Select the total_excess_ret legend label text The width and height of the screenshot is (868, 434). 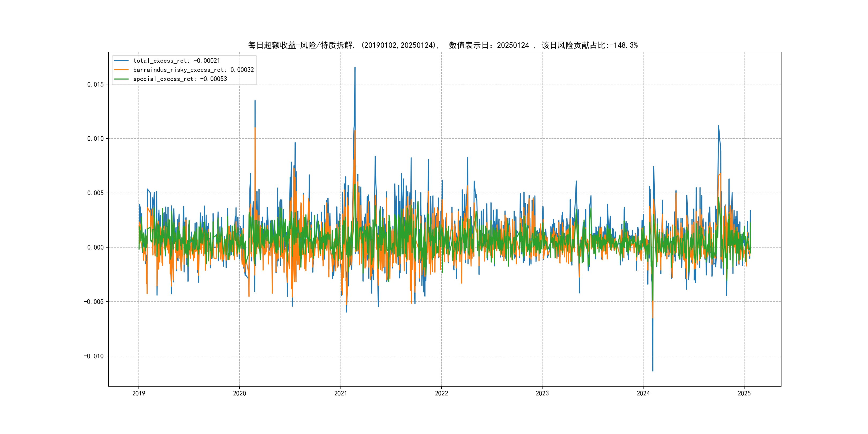coord(177,61)
